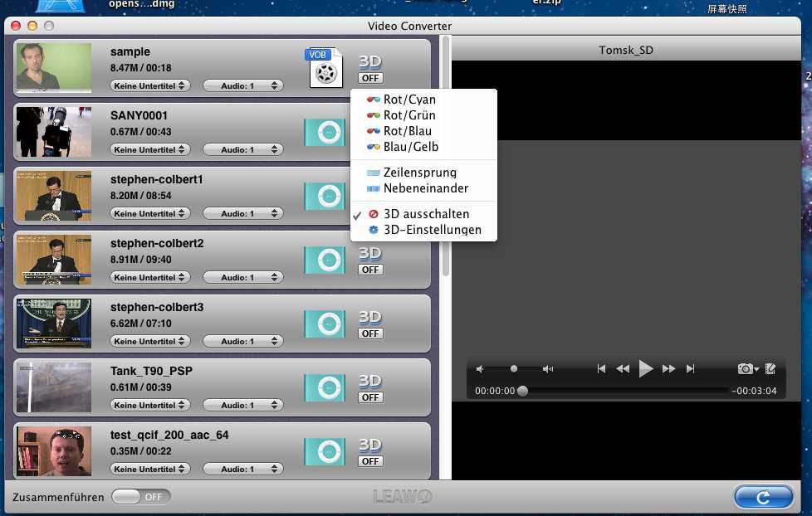Open the iPod profile icon for stephen-colbert3
The width and height of the screenshot is (812, 516).
pyautogui.click(x=325, y=324)
